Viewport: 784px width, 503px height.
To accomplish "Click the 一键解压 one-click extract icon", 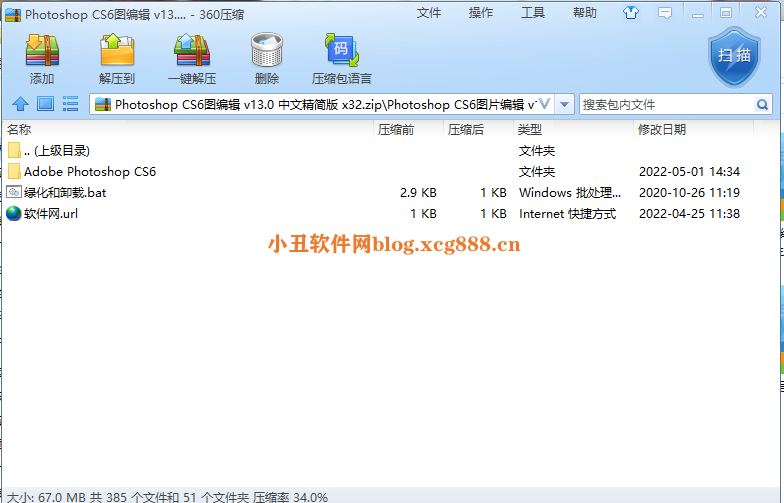I will click(192, 50).
